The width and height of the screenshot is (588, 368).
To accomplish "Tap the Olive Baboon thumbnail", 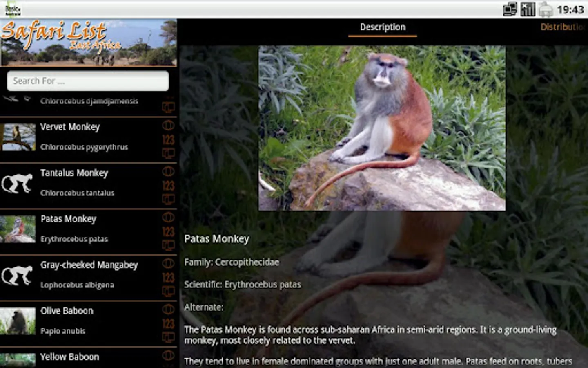I will pos(18,321).
